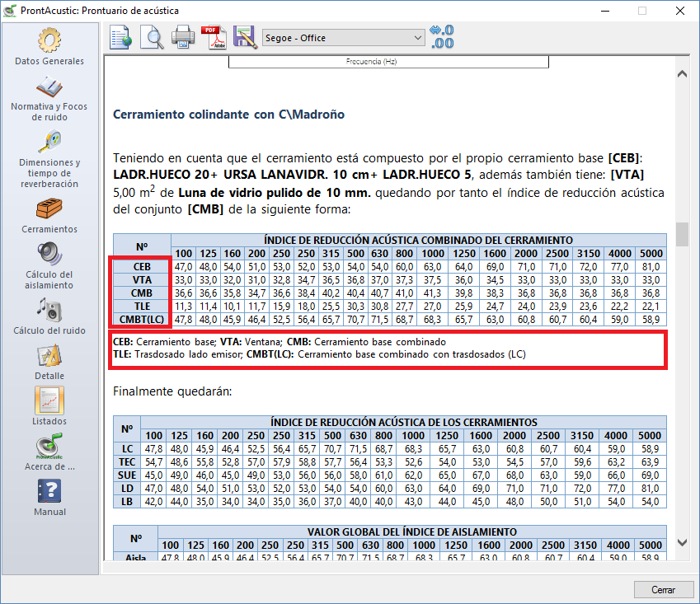Open Cálculo del aislamiento speaker icon
Viewport: 700px width, 604px height.
(49, 254)
